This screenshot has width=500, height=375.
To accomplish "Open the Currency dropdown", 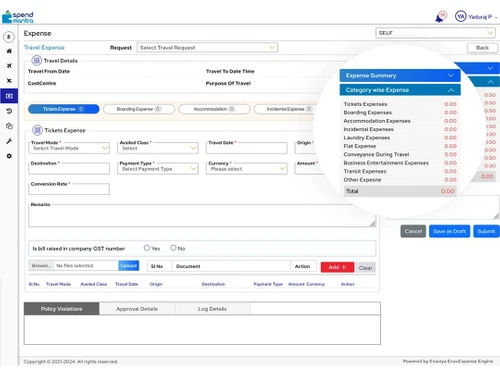I will pyautogui.click(x=247, y=169).
